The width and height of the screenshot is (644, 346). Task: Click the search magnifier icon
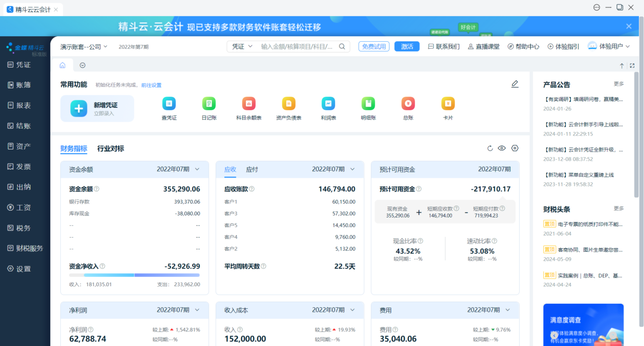342,46
